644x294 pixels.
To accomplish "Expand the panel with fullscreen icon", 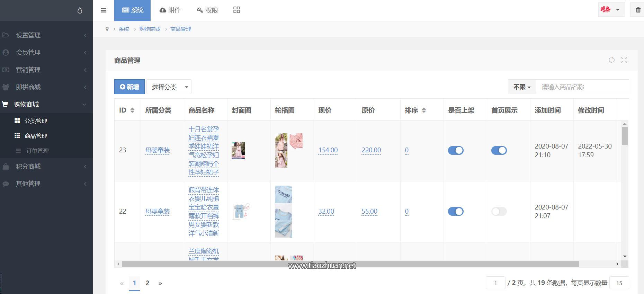I will point(624,60).
